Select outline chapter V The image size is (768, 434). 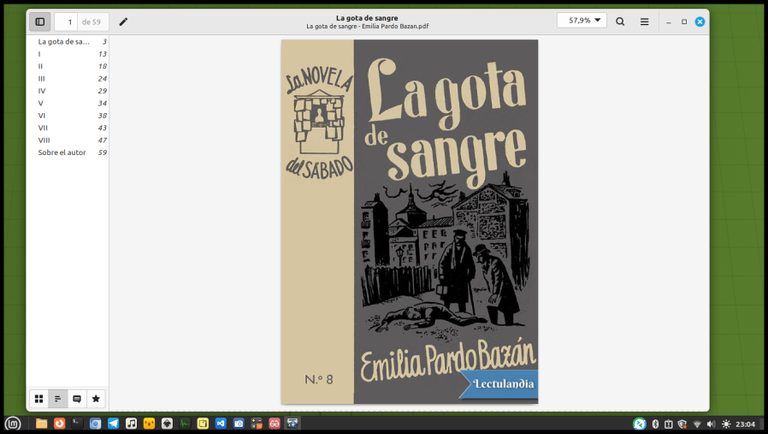41,103
